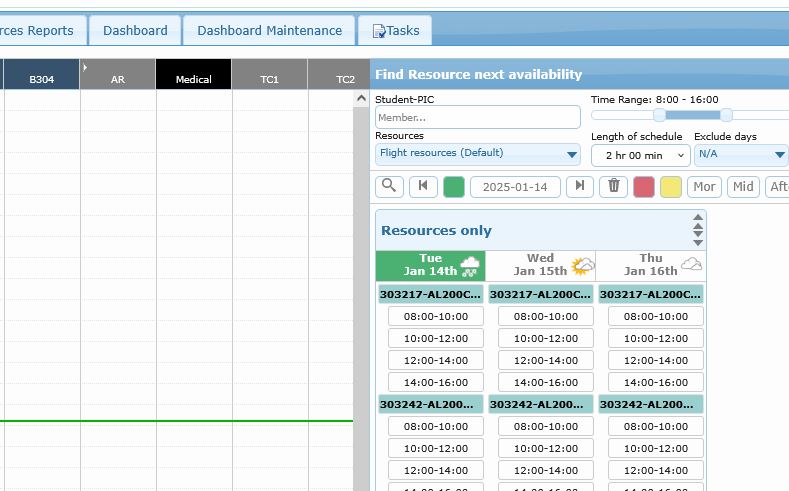Switch to the Dashboard tab

pyautogui.click(x=135, y=31)
